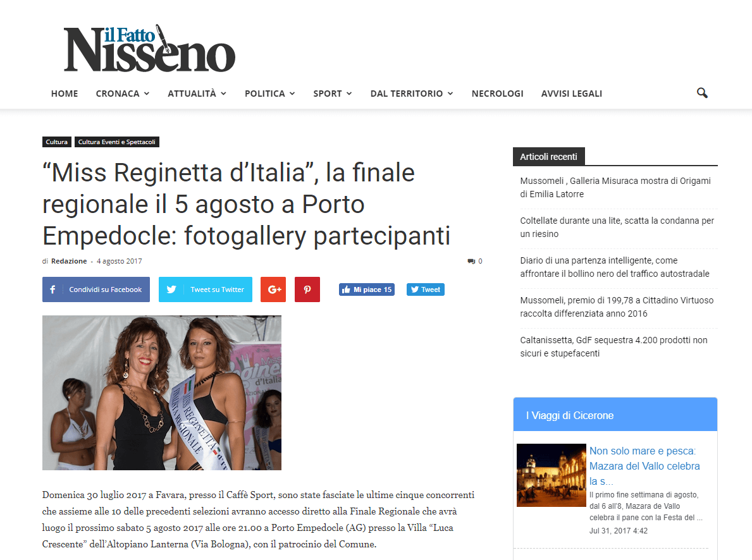Click the comments bubble icon
This screenshot has width=752, height=560.
coord(471,261)
